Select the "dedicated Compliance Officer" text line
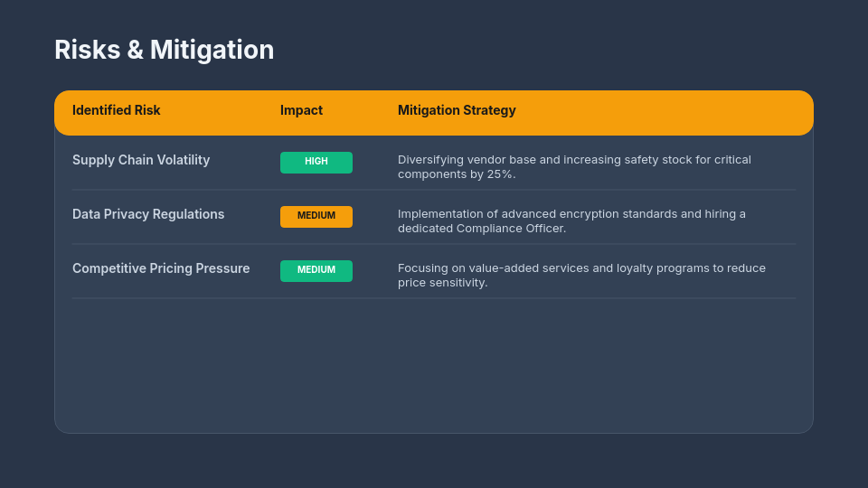This screenshot has height=488, width=868. point(482,229)
